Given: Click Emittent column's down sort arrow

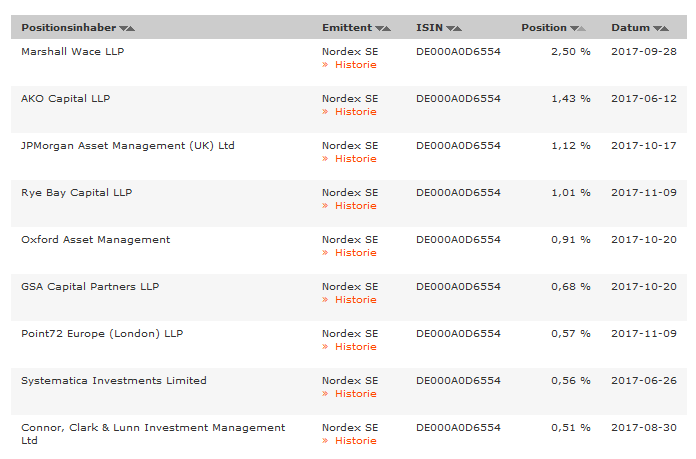Looking at the screenshot, I should [x=380, y=28].
